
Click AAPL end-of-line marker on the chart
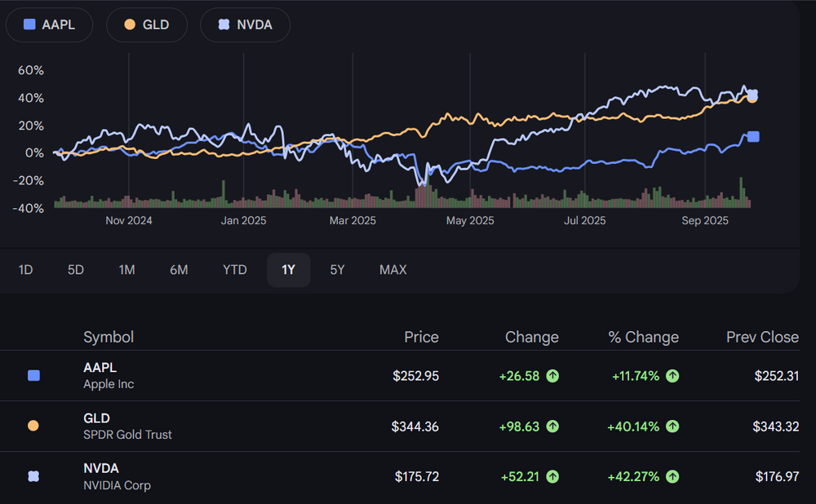point(753,137)
